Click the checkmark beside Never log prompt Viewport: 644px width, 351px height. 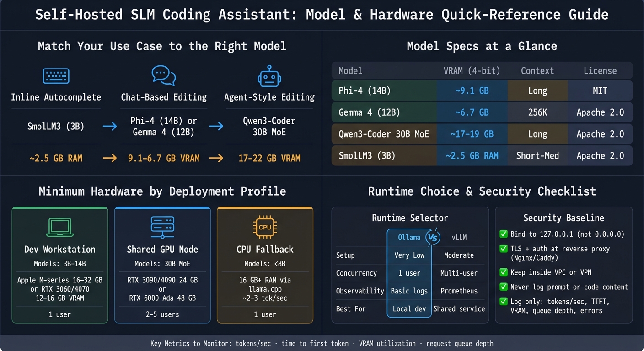pyautogui.click(x=504, y=287)
